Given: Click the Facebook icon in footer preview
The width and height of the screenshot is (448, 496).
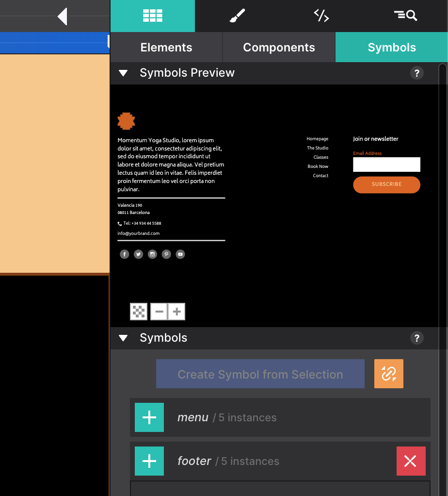Looking at the screenshot, I should [125, 254].
